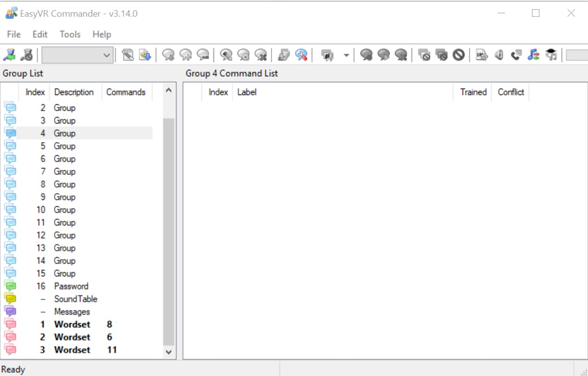Click the Group List scroll up arrow
Image resolution: width=588 pixels, height=376 pixels.
point(169,90)
